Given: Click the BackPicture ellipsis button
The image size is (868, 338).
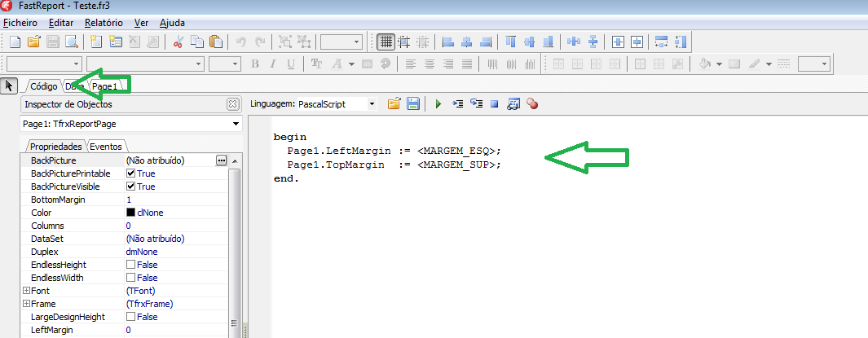Looking at the screenshot, I should tap(222, 160).
